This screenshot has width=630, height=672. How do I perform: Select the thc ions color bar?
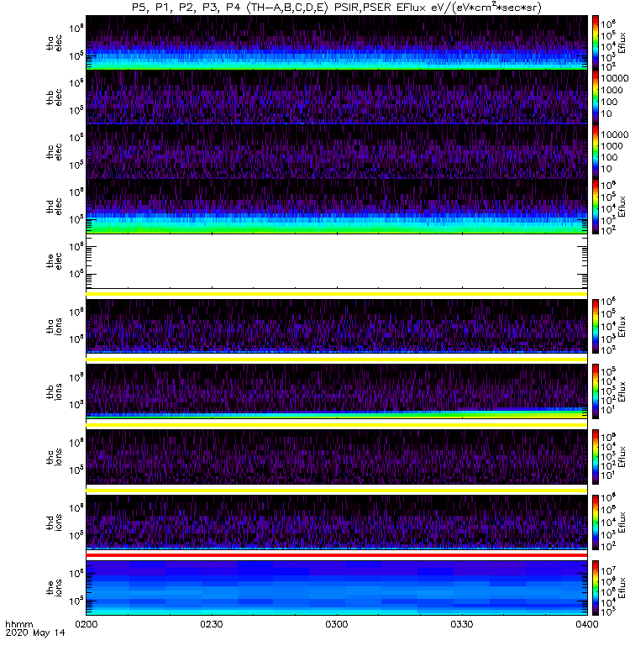[x=596, y=457]
